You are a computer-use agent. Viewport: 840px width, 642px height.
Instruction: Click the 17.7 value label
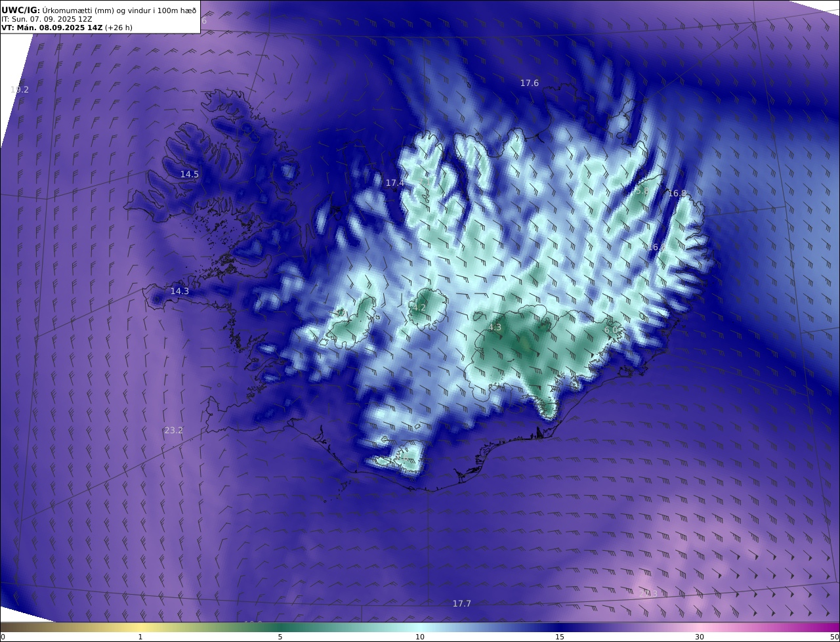click(x=462, y=603)
